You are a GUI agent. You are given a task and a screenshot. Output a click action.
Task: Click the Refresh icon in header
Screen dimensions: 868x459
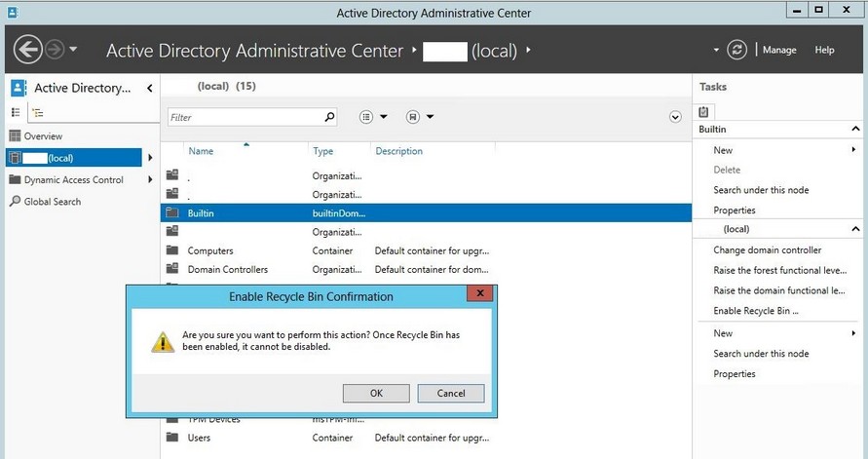click(736, 50)
